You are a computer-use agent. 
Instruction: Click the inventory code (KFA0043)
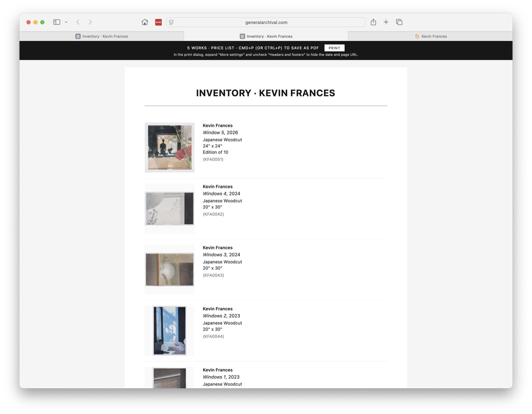click(214, 275)
